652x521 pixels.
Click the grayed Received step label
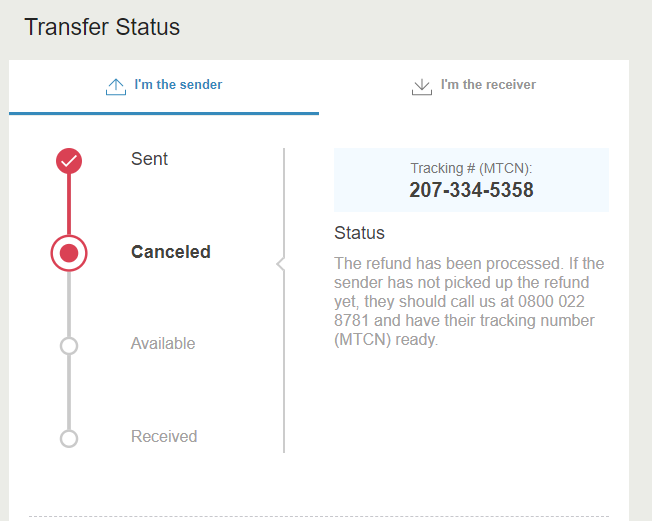click(x=164, y=437)
